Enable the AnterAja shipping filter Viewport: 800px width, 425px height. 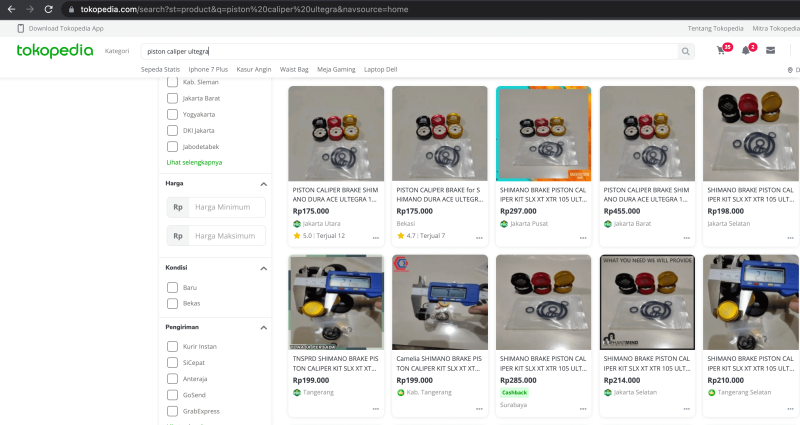[172, 379]
